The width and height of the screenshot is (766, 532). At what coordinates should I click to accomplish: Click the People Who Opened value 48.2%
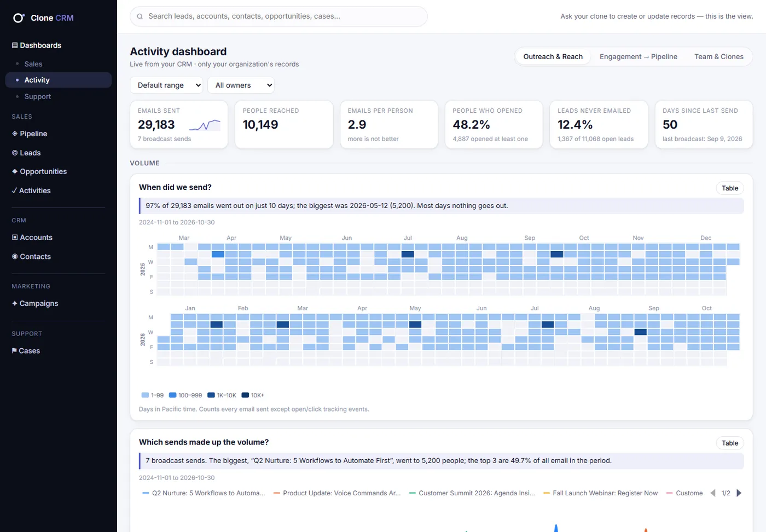pyautogui.click(x=472, y=125)
